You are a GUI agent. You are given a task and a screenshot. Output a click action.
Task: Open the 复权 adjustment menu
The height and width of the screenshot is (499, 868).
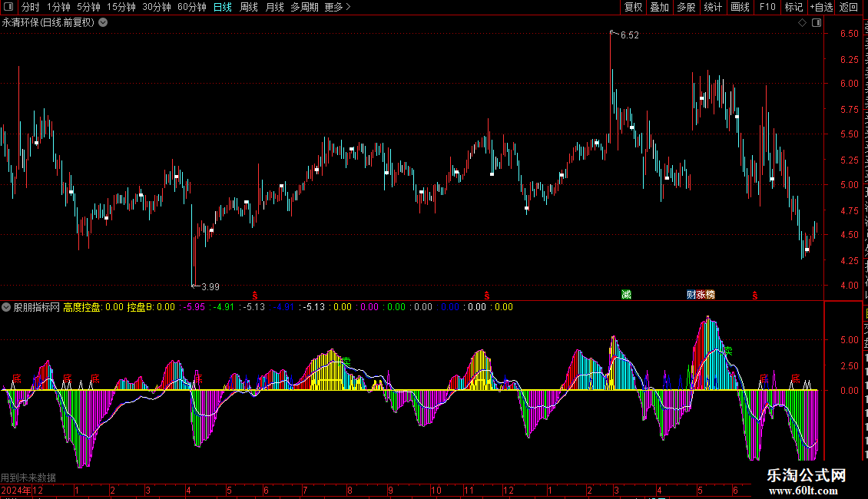click(x=633, y=7)
